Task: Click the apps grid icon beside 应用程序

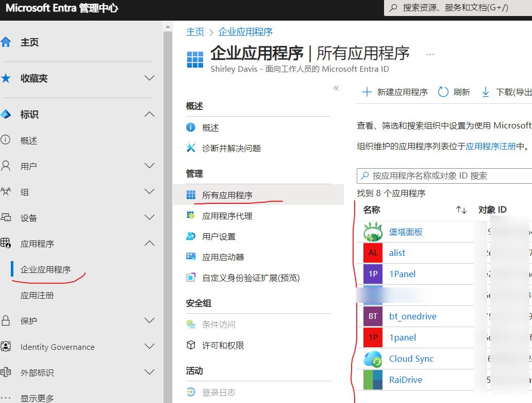Action: point(6,243)
